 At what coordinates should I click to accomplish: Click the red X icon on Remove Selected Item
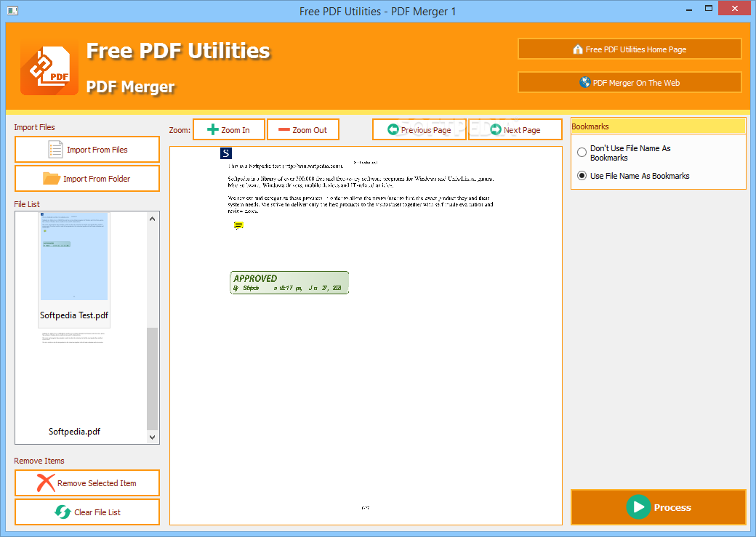46,483
